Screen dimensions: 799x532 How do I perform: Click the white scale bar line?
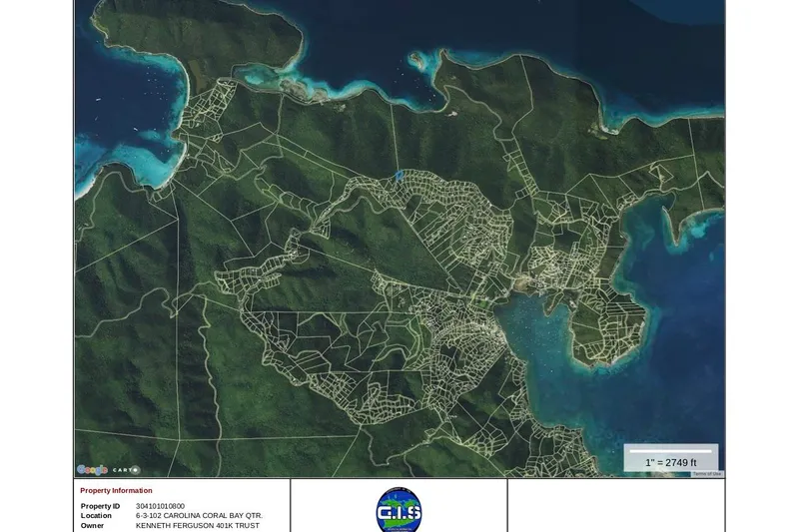tap(670, 451)
